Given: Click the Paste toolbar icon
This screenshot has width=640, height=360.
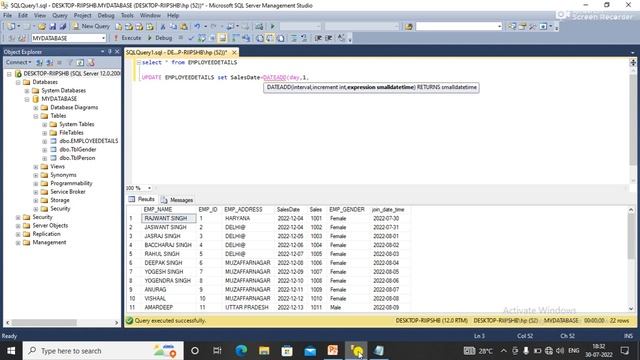Looking at the screenshot, I should coord(184,27).
